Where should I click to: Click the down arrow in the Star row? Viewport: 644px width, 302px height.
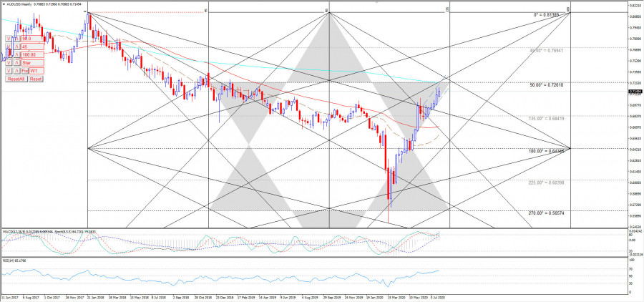(x=9, y=63)
